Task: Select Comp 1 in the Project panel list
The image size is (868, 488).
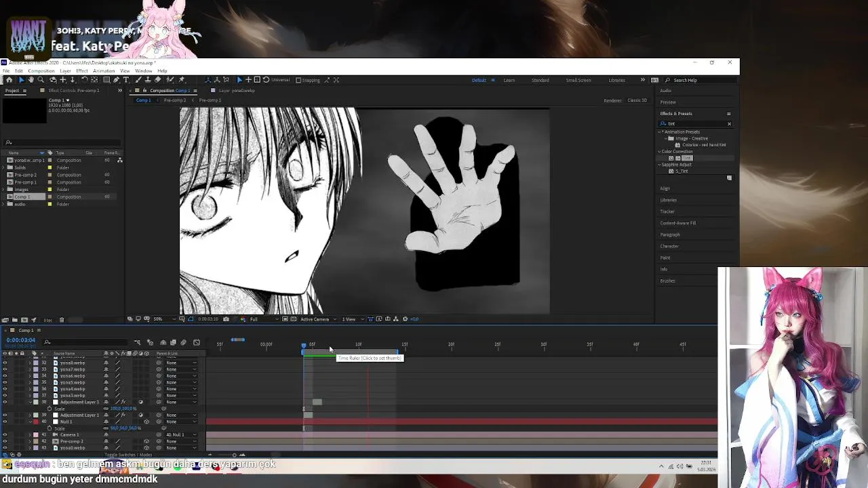Action: 22,197
